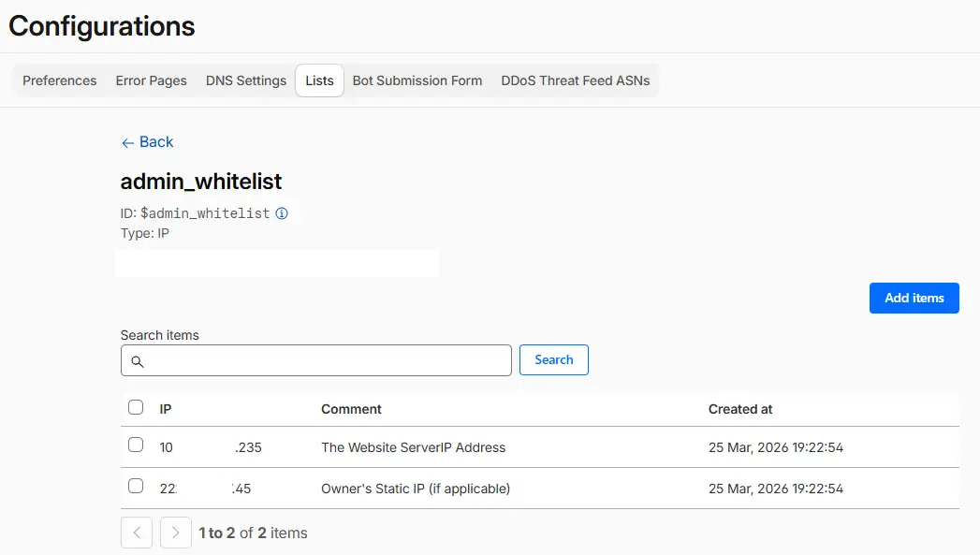Click the 'Type: IP' text

(x=145, y=234)
